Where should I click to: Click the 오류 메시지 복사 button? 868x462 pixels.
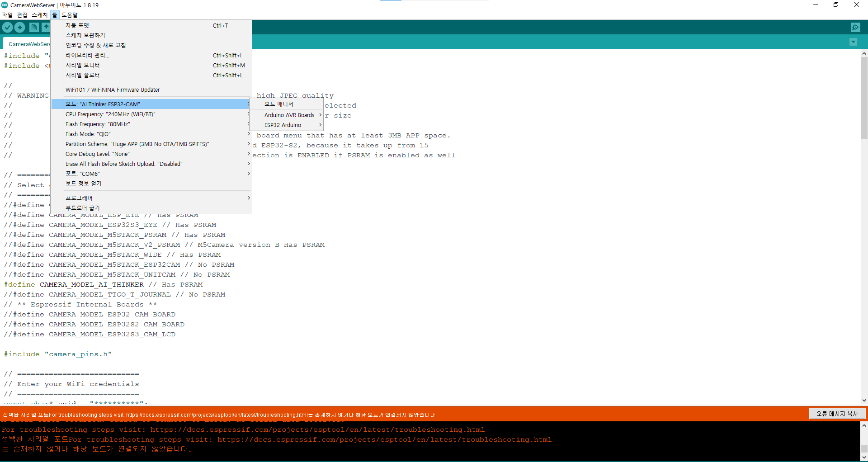point(837,414)
